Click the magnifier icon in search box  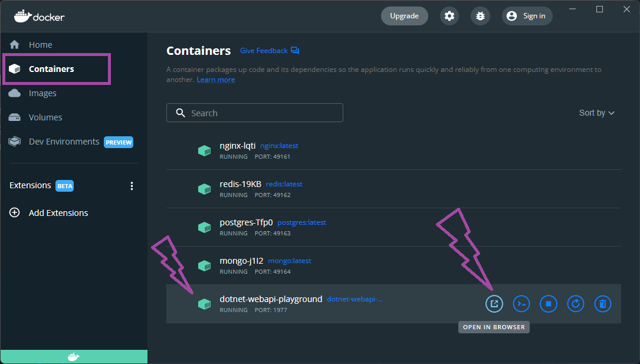click(180, 113)
